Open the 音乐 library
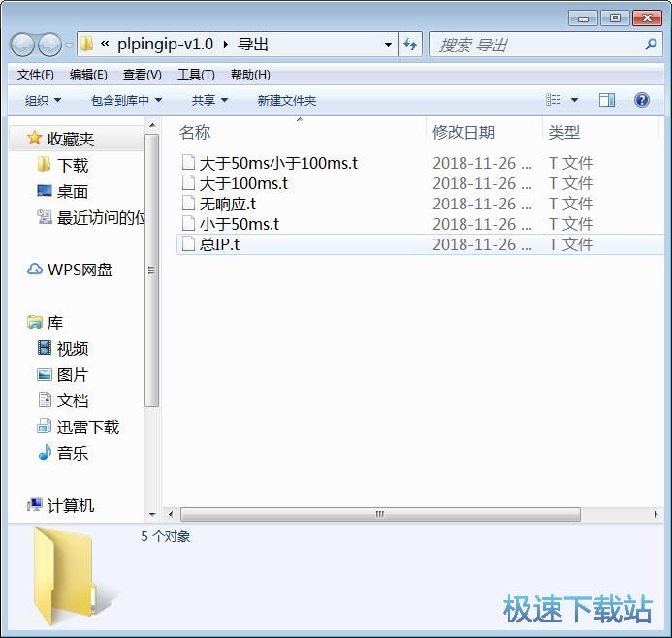 (73, 453)
